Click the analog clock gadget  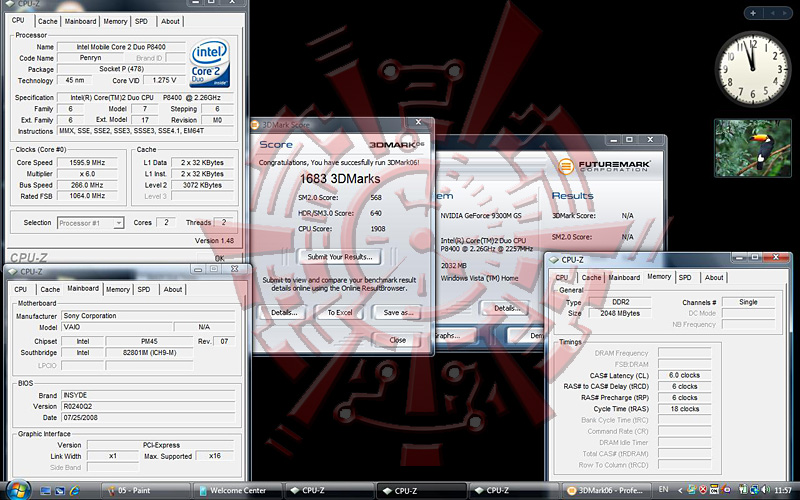click(753, 69)
